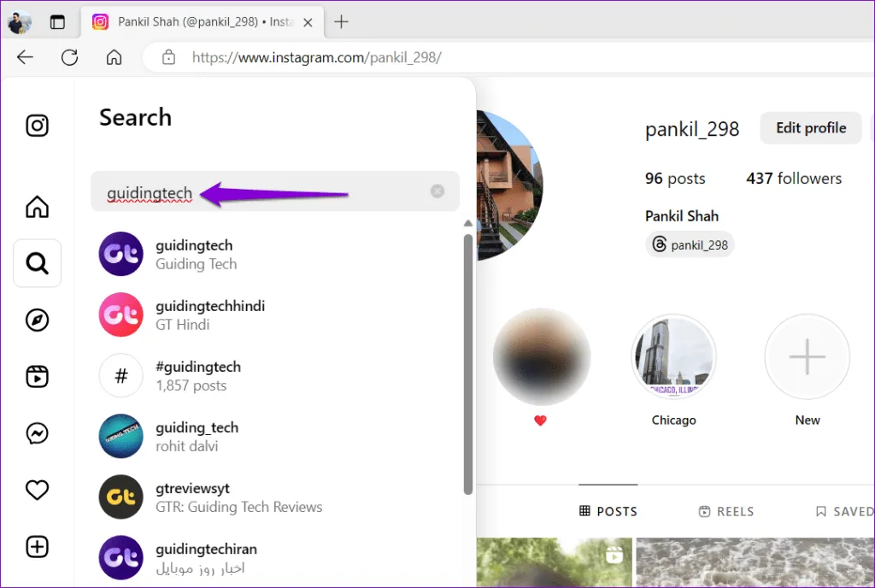Click the browser address bar URL
This screenshot has height=588, width=875.
click(x=316, y=57)
